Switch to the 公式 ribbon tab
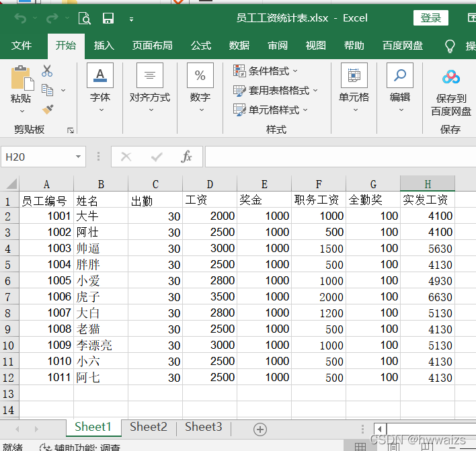The width and height of the screenshot is (476, 451). (201, 46)
